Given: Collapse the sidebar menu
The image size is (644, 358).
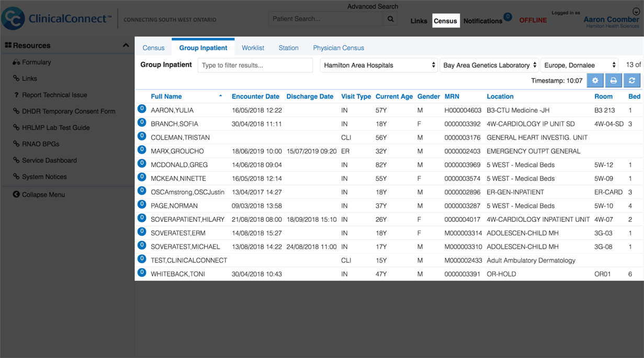Looking at the screenshot, I should pos(39,195).
